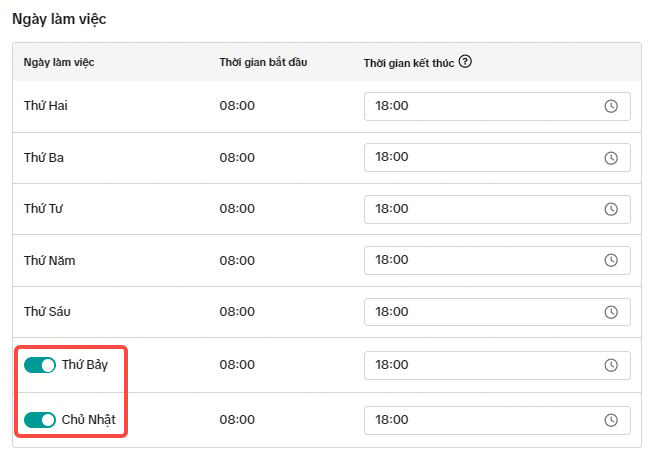Viewport: 648px width, 454px height.
Task: Click the clock icon for Thứ Hai
Action: pyautogui.click(x=611, y=106)
